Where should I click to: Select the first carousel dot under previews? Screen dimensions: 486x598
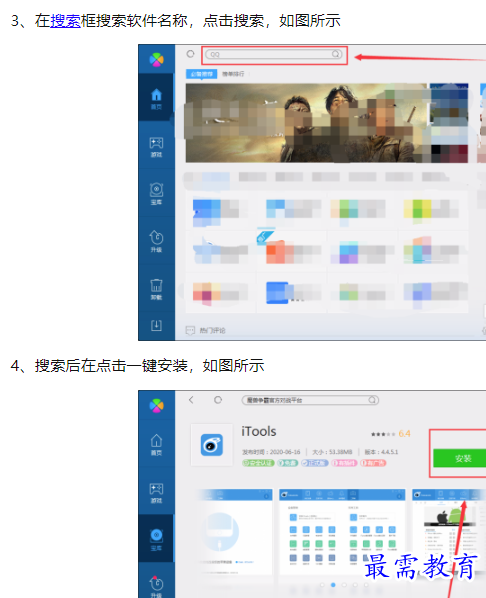point(322,585)
